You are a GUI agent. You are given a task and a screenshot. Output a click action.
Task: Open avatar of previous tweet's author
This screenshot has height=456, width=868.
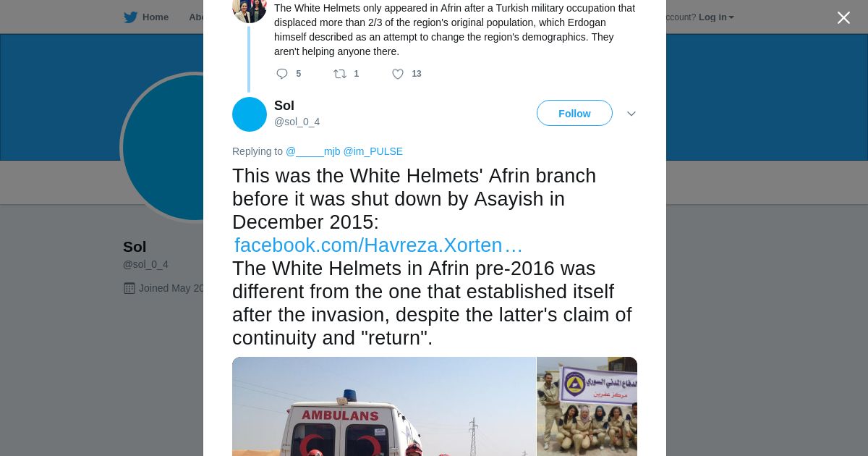tap(250, 9)
